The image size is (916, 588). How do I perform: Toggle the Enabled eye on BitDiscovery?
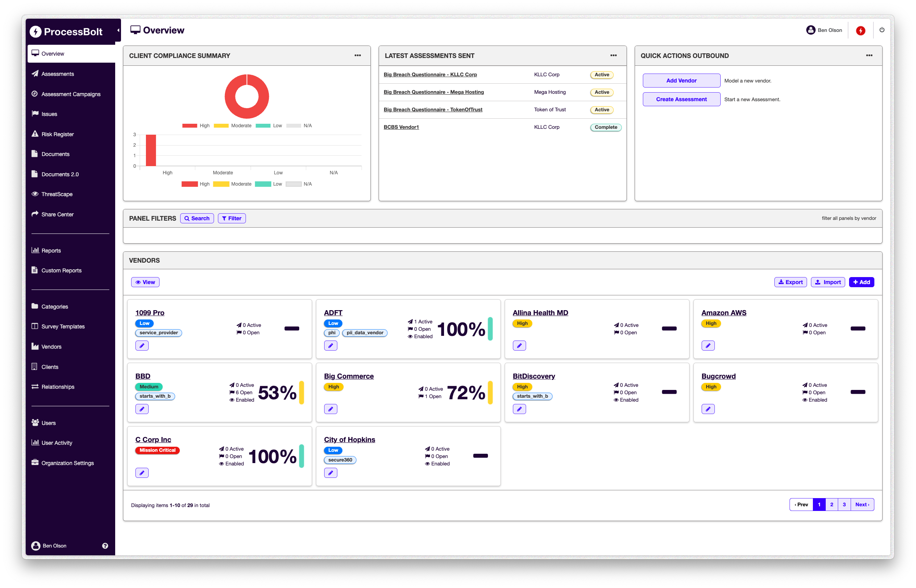pyautogui.click(x=617, y=400)
